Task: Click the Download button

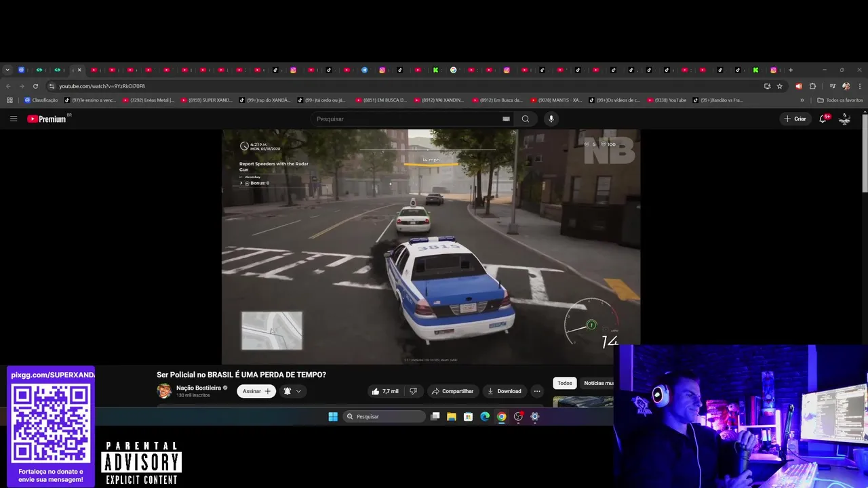Action: 503,391
